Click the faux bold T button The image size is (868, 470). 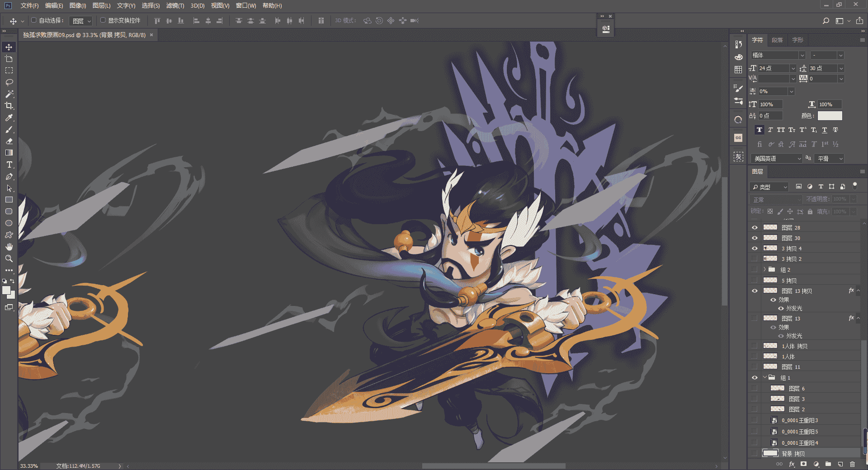759,130
